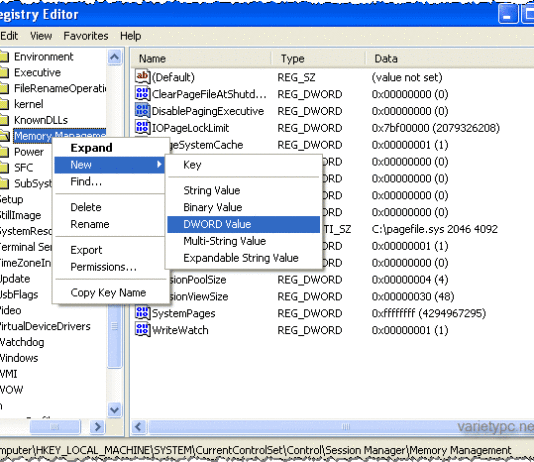Click the SubSystems folder icon
This screenshot has width=534, height=462.
pyautogui.click(x=4, y=184)
